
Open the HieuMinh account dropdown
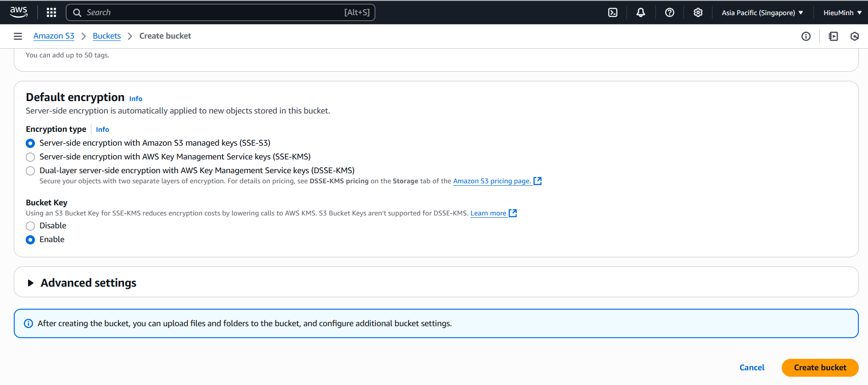point(842,13)
